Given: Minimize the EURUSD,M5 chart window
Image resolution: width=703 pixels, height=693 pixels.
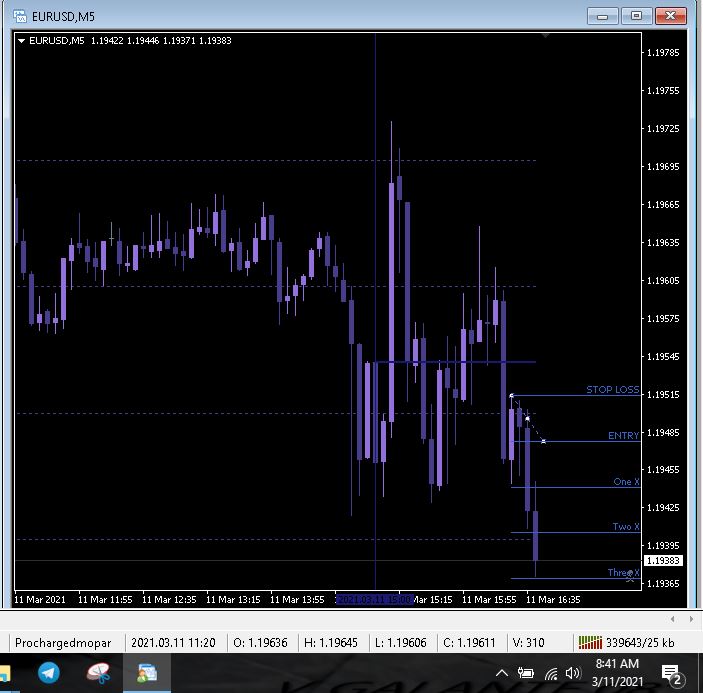Looking at the screenshot, I should pyautogui.click(x=603, y=17).
